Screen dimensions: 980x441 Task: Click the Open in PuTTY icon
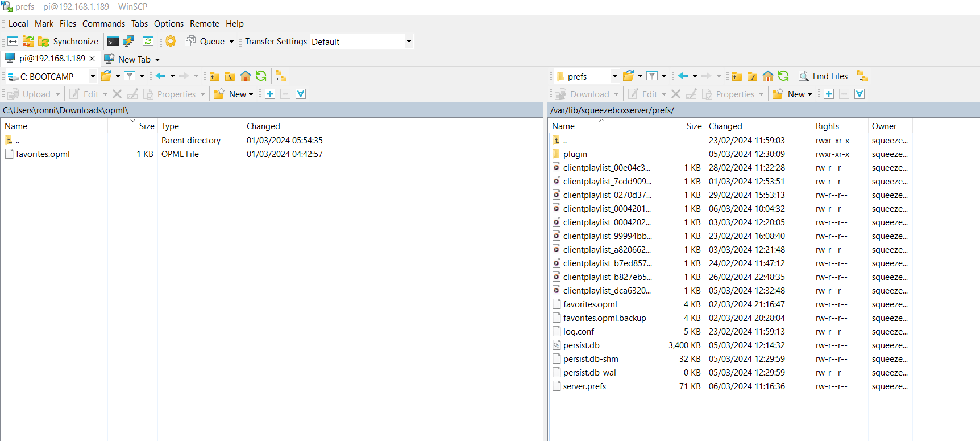coord(128,41)
